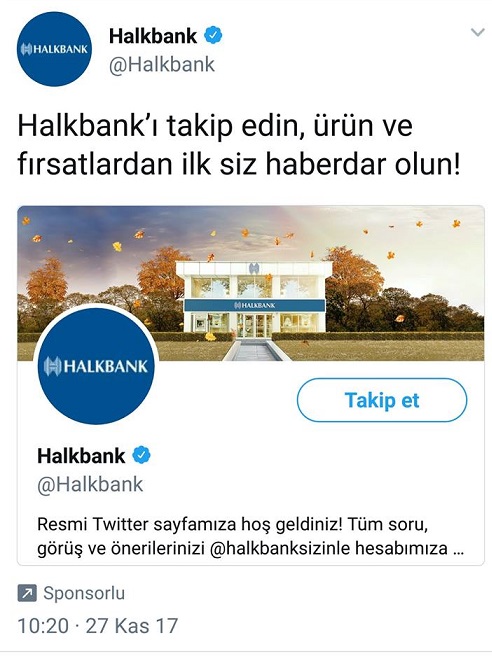Screen dimensions: 492x656
Task: Click verified badge beside top Halkbank name
Action: [x=213, y=36]
